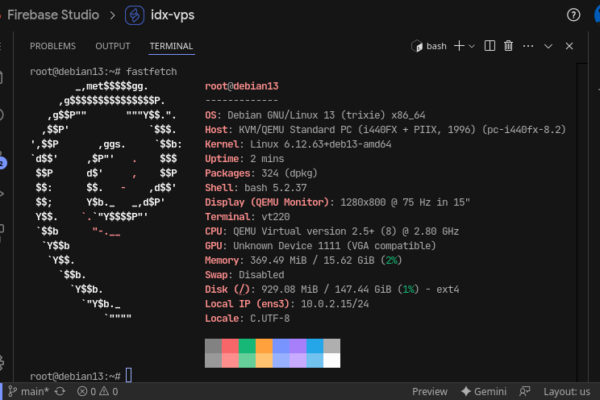This screenshot has width=600, height=400.
Task: Close the terminal panel
Action: [x=569, y=46]
